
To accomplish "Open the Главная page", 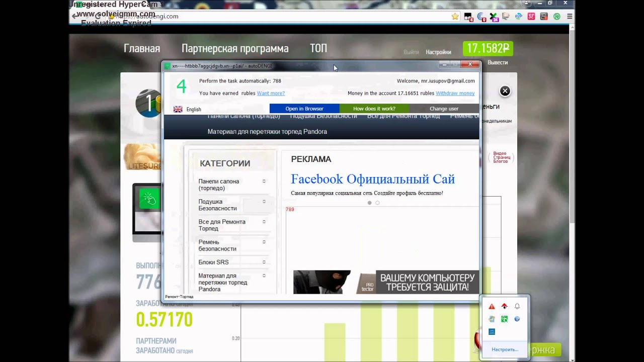I will point(142,49).
